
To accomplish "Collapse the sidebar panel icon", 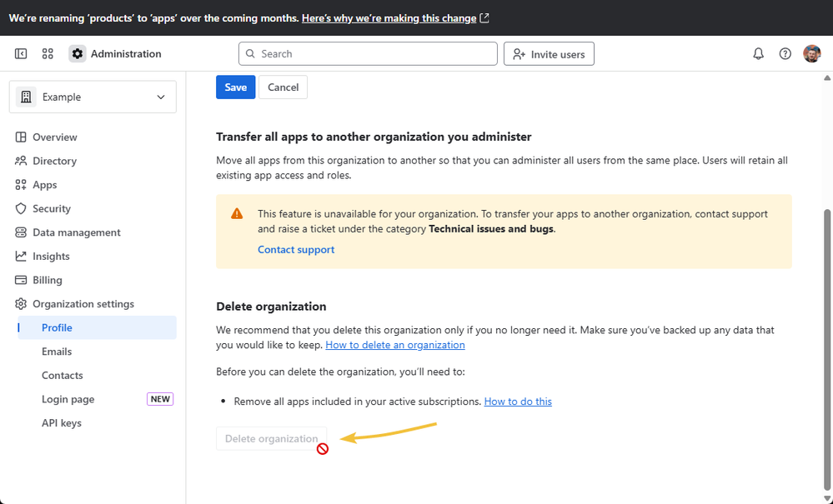I will [21, 54].
